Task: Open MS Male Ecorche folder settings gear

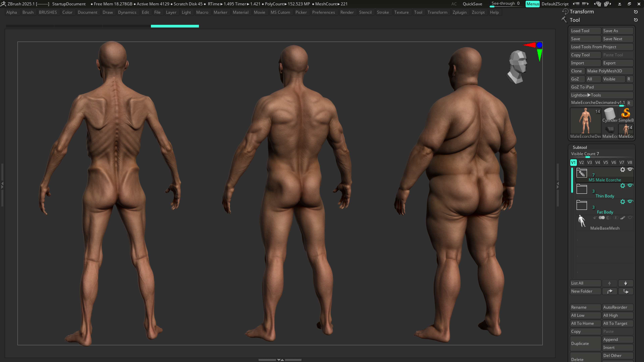Action: (x=623, y=170)
